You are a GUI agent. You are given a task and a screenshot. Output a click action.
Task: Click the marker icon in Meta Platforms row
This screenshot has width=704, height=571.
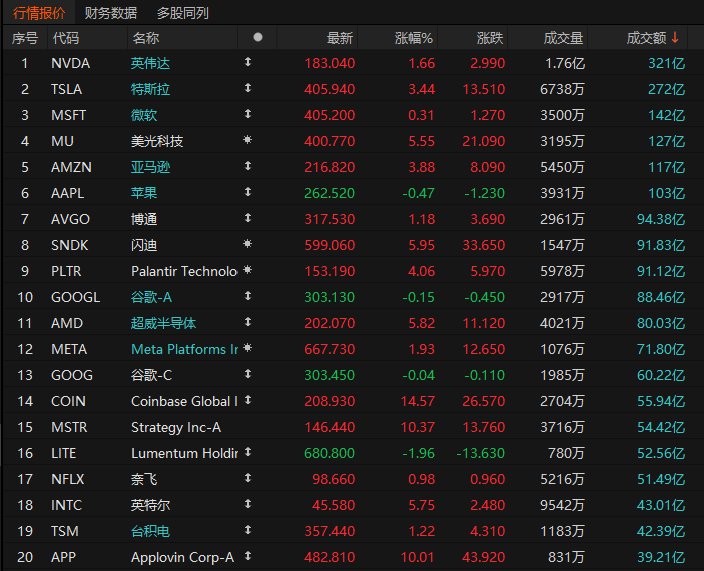coord(248,349)
